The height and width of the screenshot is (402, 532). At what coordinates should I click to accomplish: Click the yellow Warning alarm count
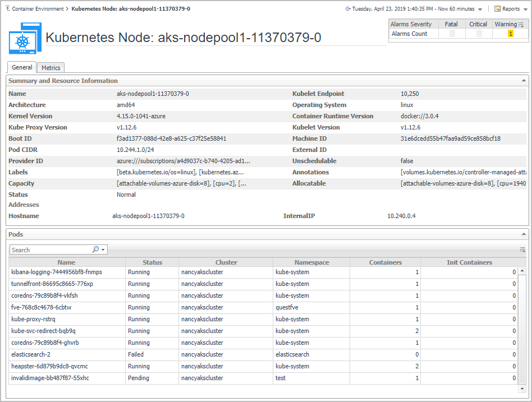click(x=510, y=34)
